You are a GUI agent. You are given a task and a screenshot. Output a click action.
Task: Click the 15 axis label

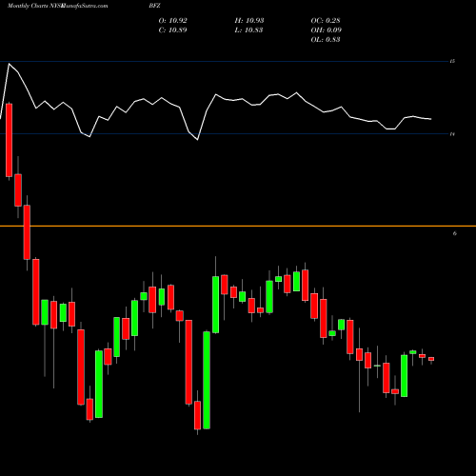tap(452, 61)
